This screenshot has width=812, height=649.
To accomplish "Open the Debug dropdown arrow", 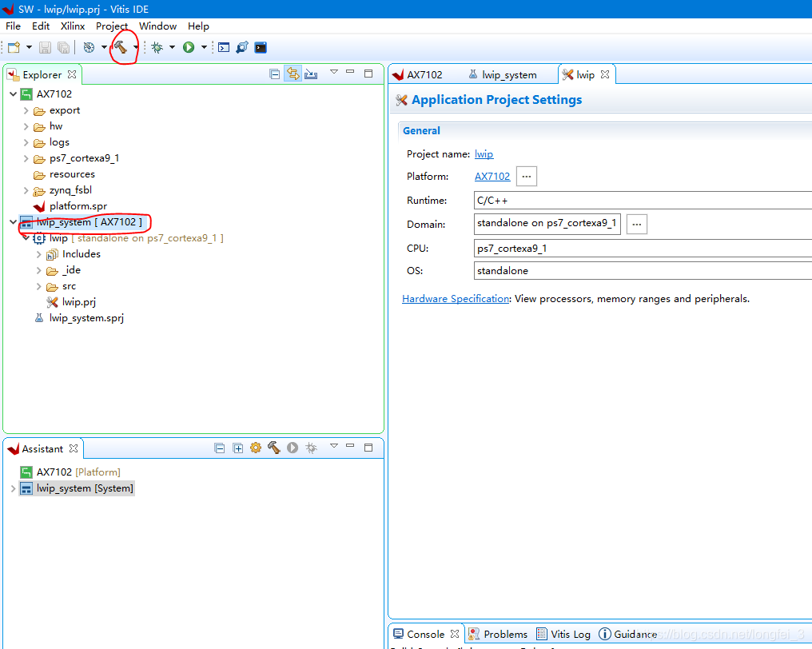I will click(172, 48).
